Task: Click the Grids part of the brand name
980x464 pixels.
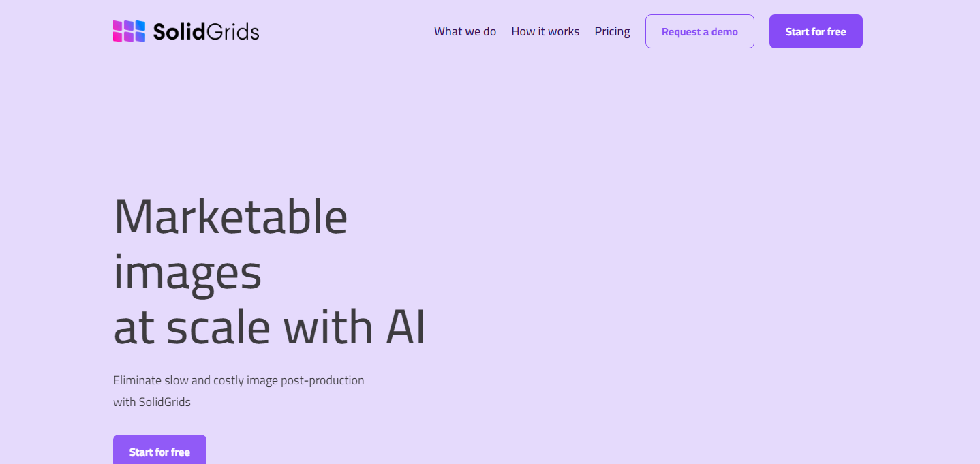Action: [232, 31]
